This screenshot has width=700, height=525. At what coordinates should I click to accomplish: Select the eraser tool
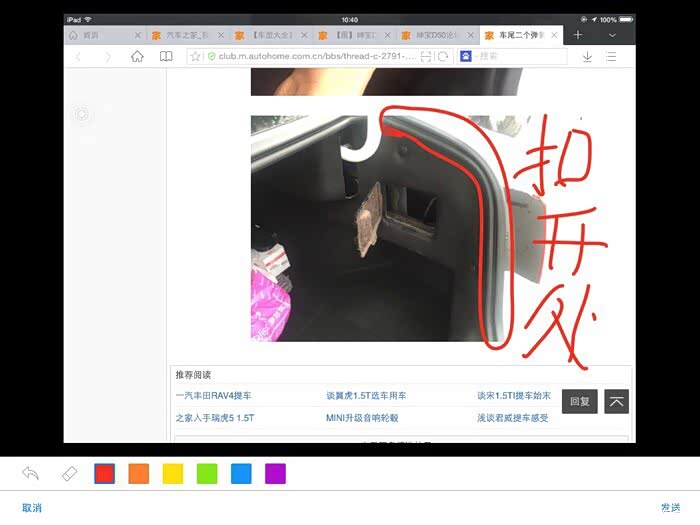69,473
